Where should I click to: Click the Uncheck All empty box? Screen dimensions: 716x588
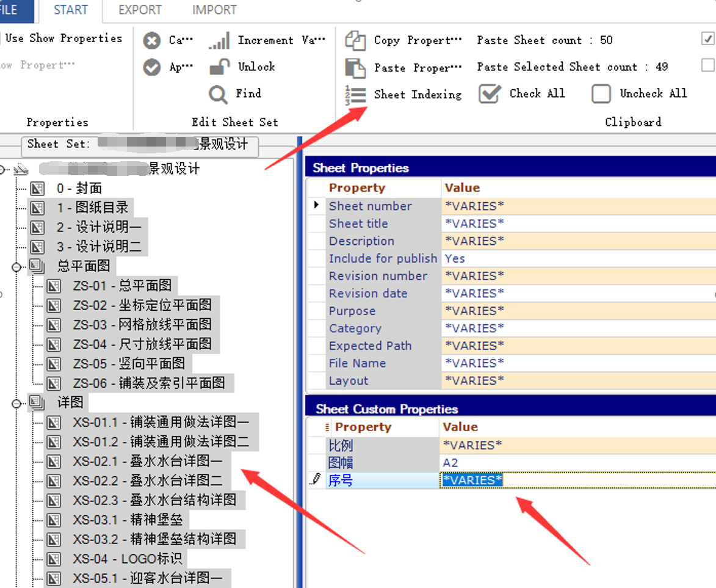coord(601,94)
